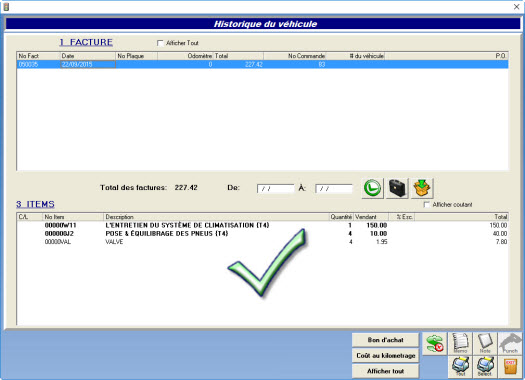Viewport: 525px width, 380px height.
Task: Click the Vendant column header
Action: click(x=371, y=217)
